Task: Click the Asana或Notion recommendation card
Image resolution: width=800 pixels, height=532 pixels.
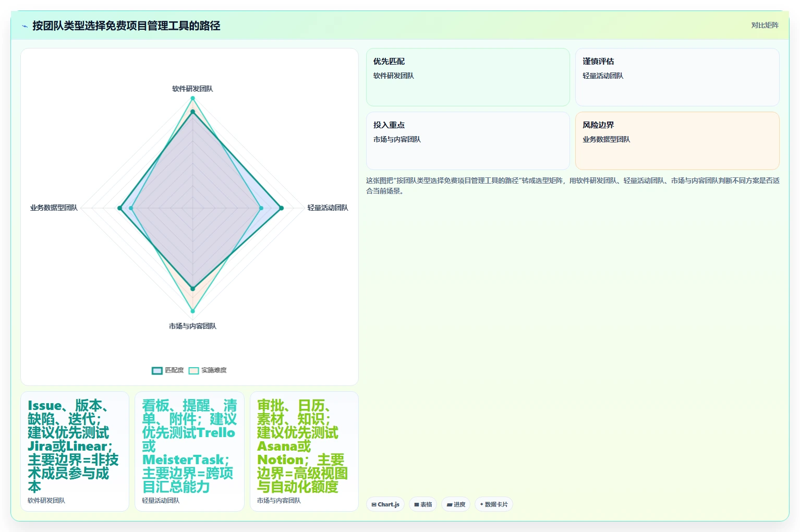Action: (304, 451)
